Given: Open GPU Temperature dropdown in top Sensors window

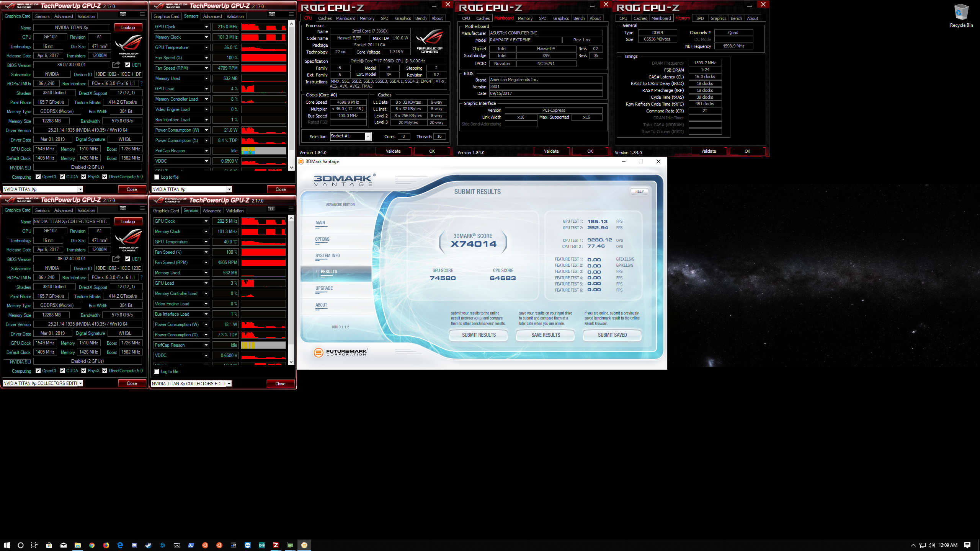Looking at the screenshot, I should 206,47.
